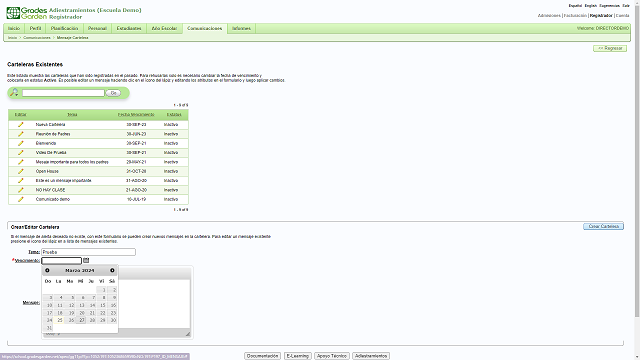The height and width of the screenshot is (360, 640).
Task: Click the message editor resize handle
Action: (x=188, y=334)
